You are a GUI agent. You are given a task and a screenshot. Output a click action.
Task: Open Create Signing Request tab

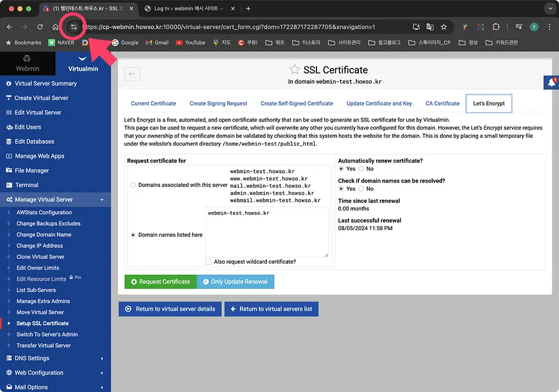(218, 104)
